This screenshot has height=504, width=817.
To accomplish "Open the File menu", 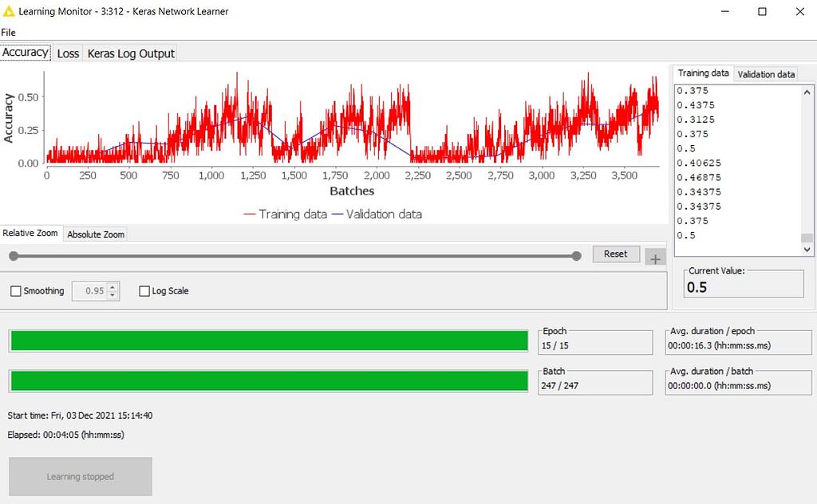I will (x=8, y=32).
